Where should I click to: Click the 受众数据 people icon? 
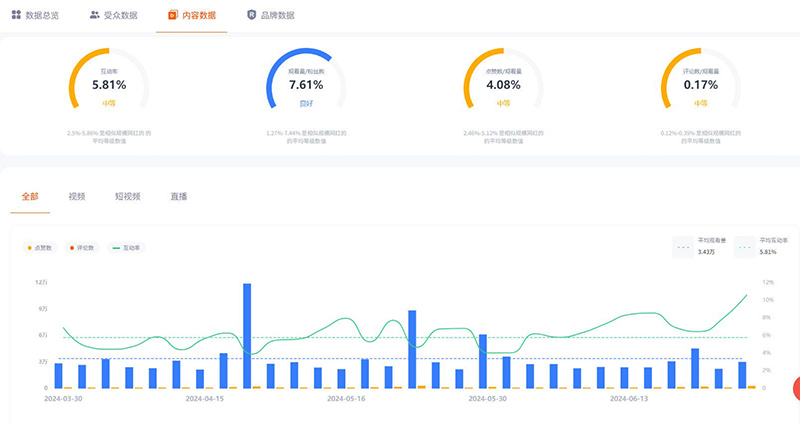tap(94, 15)
